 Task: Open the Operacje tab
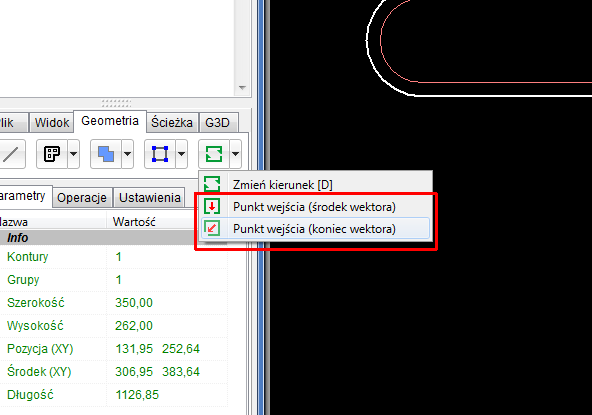[82, 197]
